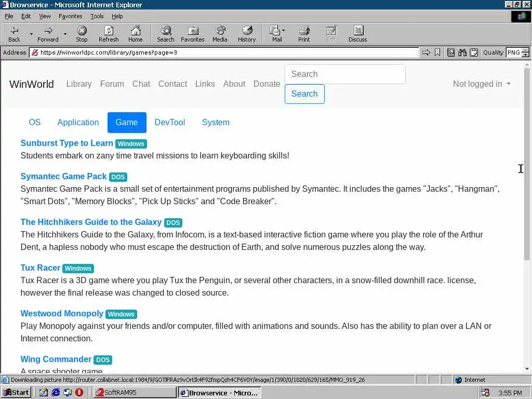Click the page security icon in address bar
The width and height of the screenshot is (532, 399).
point(34,52)
